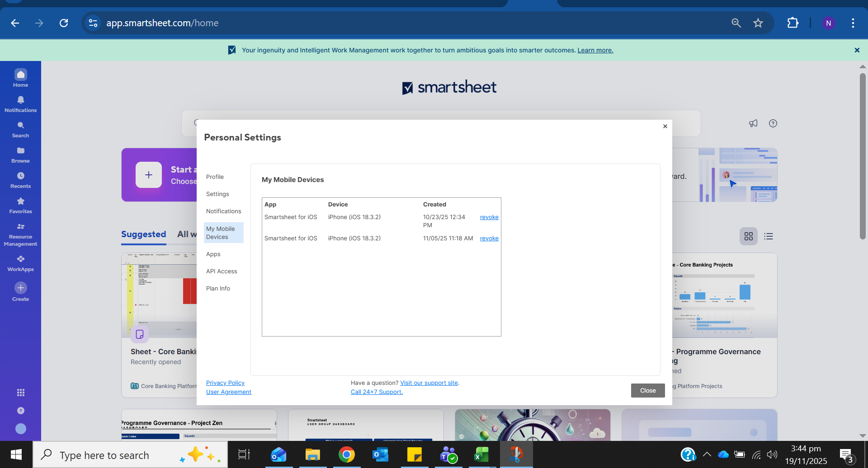The height and width of the screenshot is (468, 868).
Task: Open File Explorer from the taskbar
Action: pyautogui.click(x=312, y=455)
